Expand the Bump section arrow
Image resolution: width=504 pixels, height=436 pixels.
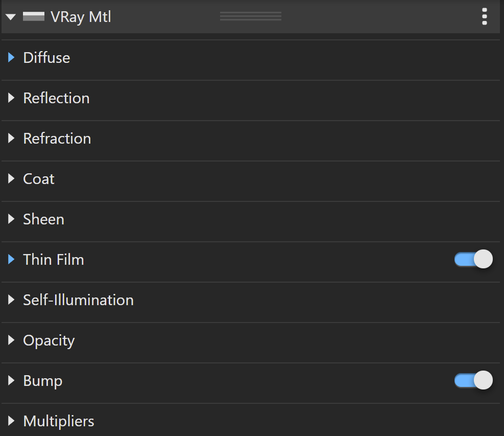click(x=11, y=381)
